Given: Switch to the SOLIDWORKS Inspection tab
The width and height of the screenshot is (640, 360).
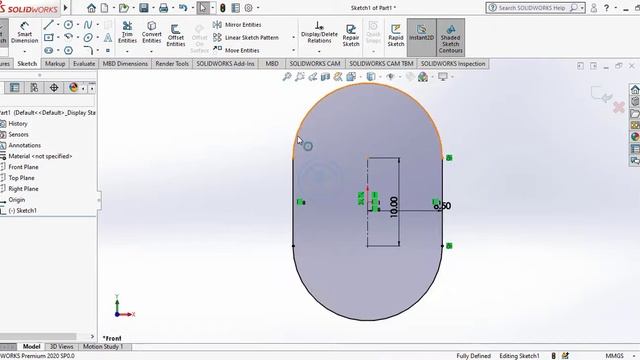Looking at the screenshot, I should point(453,64).
